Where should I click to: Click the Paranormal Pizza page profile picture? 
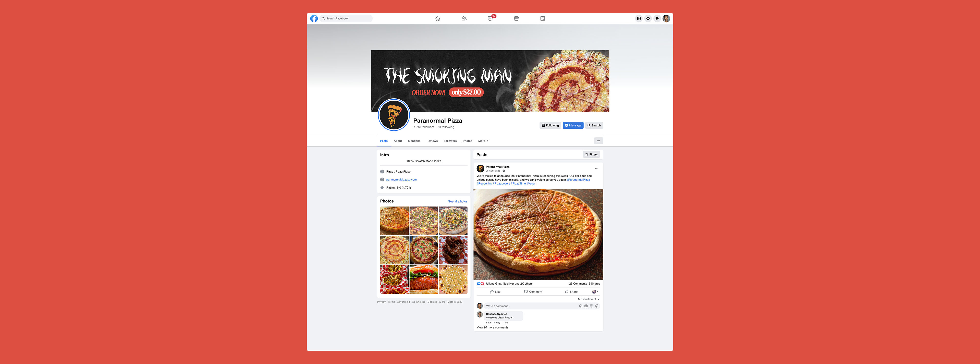click(394, 115)
